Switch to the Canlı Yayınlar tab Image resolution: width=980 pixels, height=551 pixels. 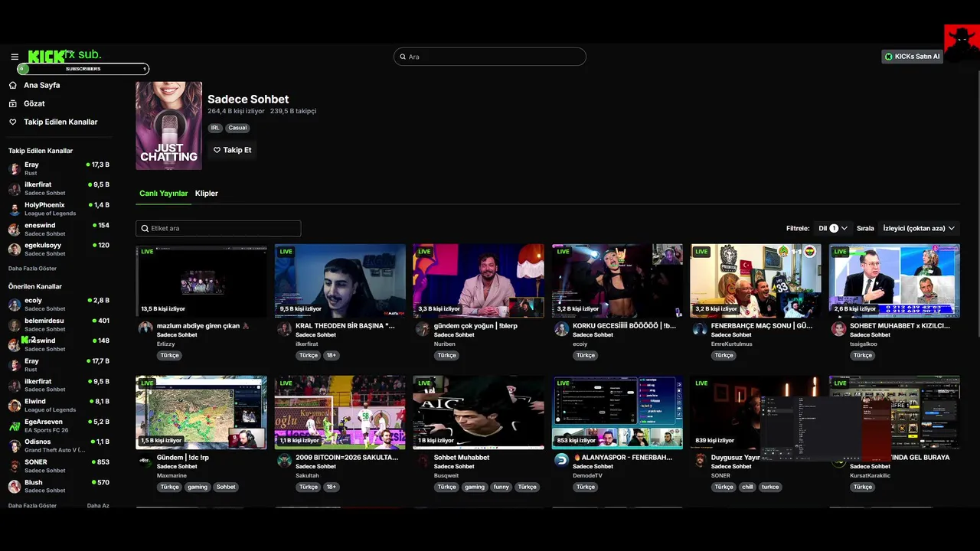(x=163, y=194)
